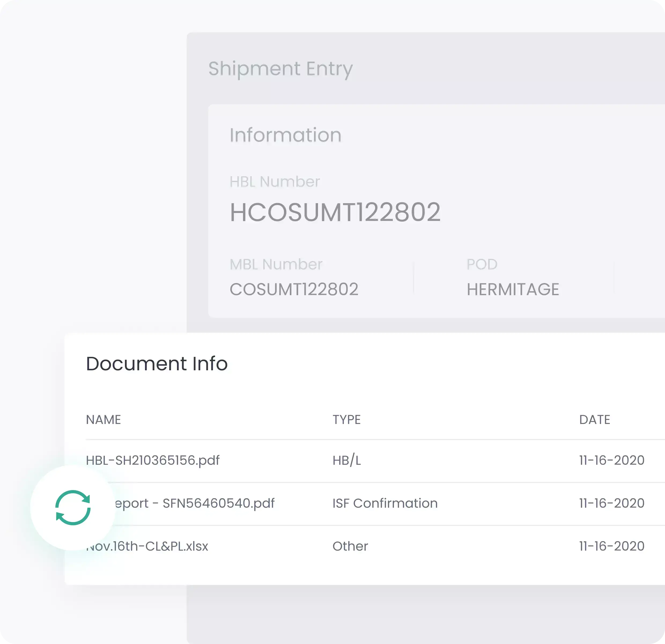Click the NAME column header
Screen dimensions: 665x644
click(103, 420)
